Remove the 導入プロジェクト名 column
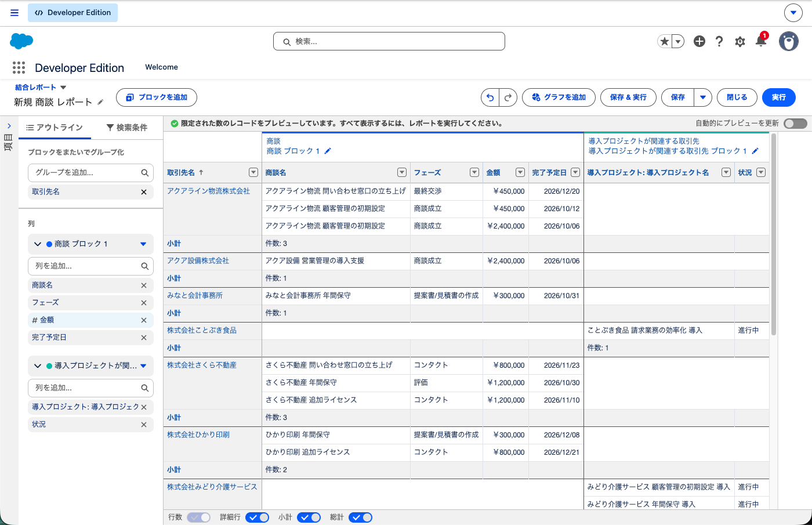Viewport: 812px width, 525px height. 144,407
